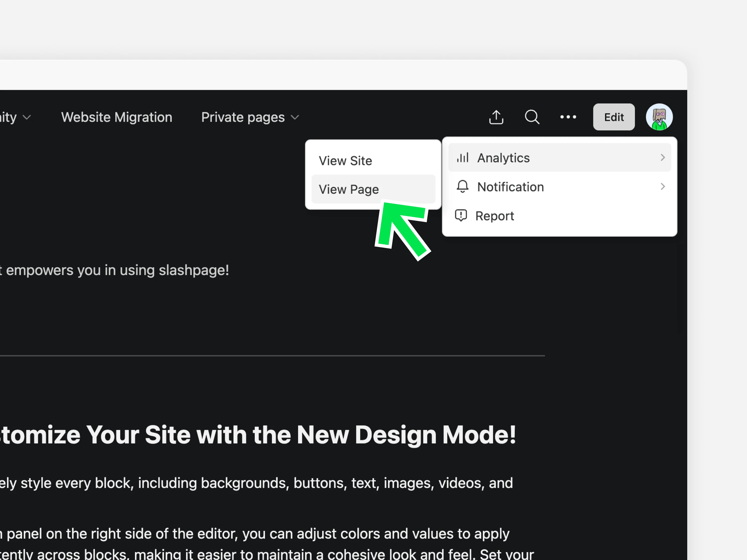
Task: Click the three-dot more options icon
Action: tap(568, 117)
